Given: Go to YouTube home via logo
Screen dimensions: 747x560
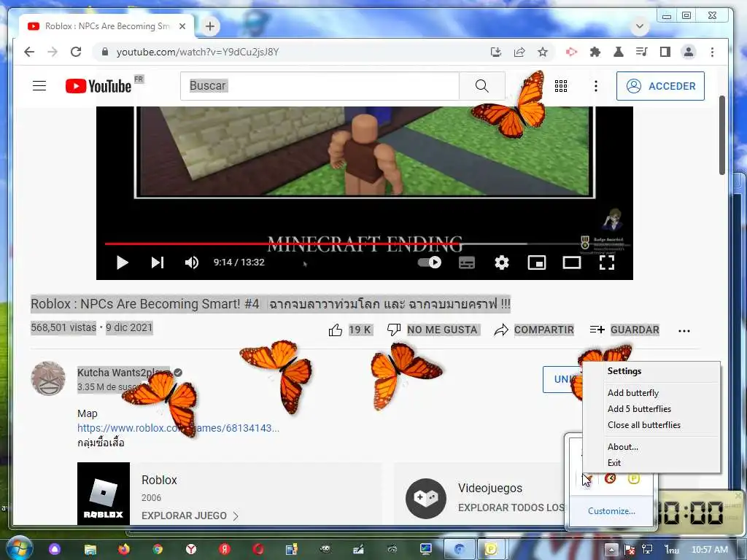Looking at the screenshot, I should [98, 86].
